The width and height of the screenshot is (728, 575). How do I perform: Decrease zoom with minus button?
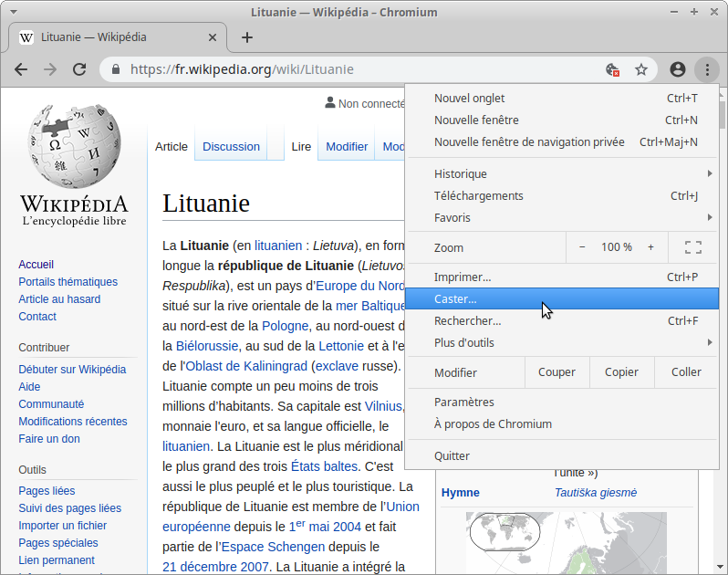click(582, 247)
